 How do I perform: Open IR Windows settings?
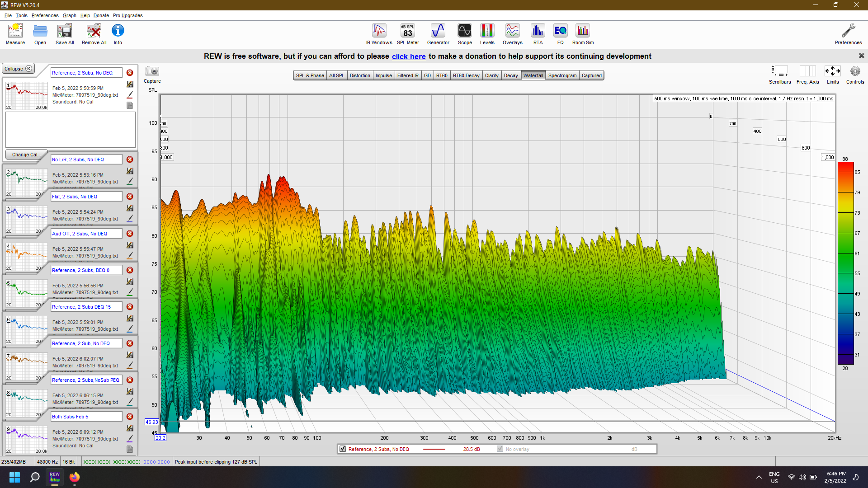coord(379,34)
